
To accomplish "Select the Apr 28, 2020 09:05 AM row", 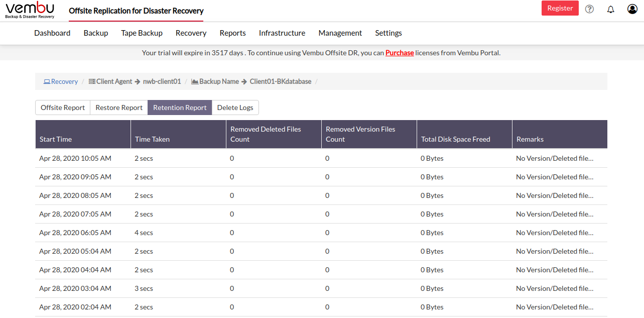I will (x=321, y=177).
